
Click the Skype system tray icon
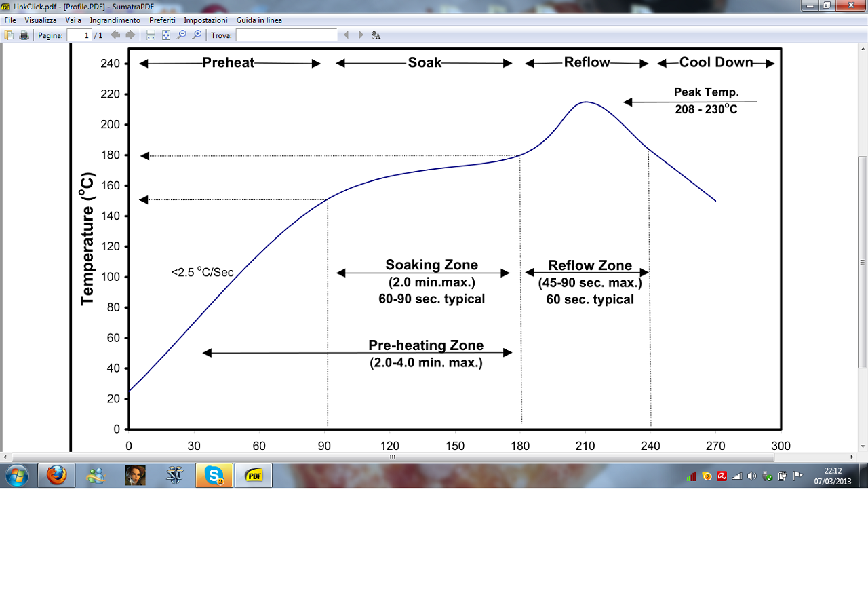(707, 476)
